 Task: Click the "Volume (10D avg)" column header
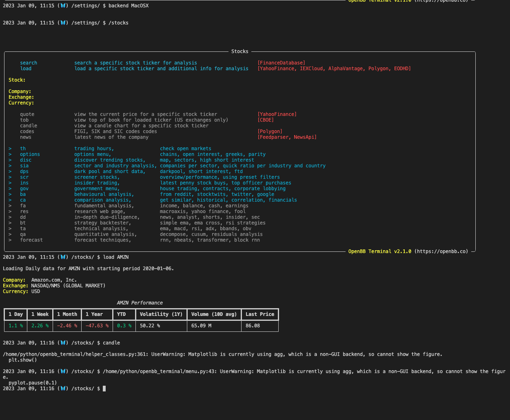214,314
